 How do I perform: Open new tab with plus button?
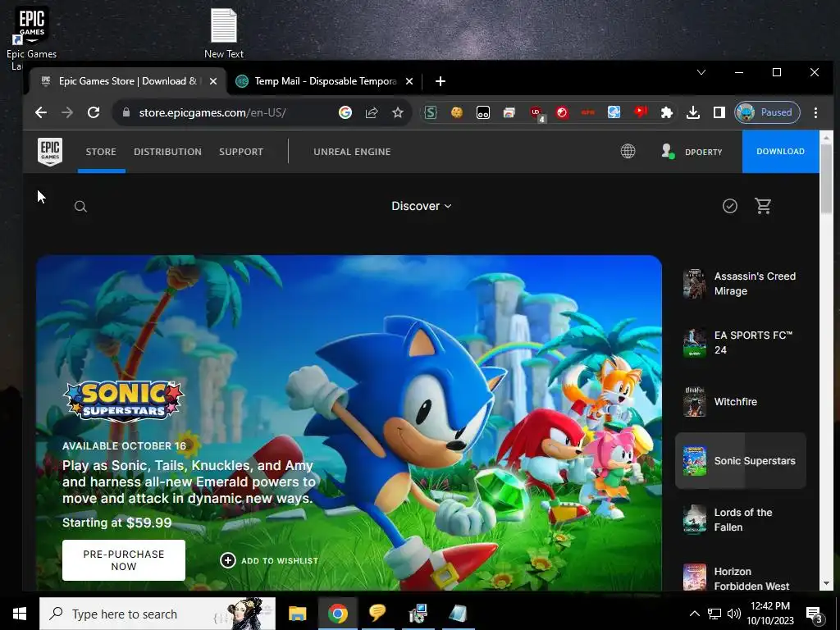coord(441,81)
